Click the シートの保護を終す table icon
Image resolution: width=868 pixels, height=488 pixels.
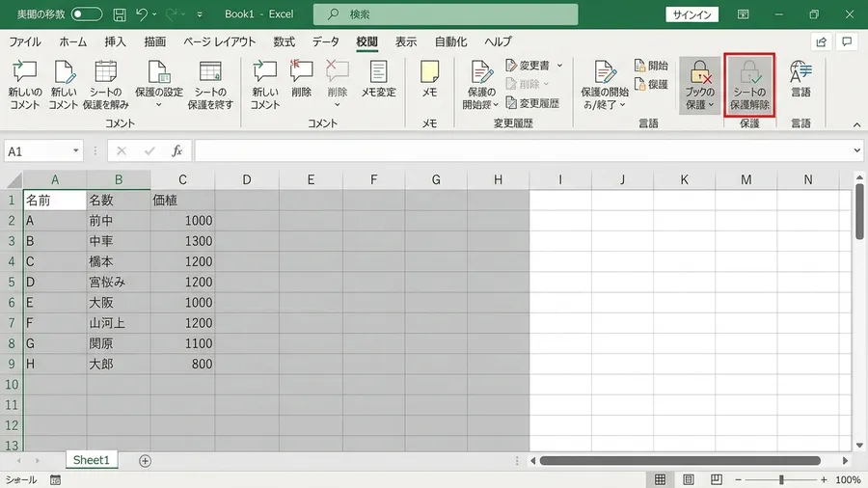coord(210,72)
